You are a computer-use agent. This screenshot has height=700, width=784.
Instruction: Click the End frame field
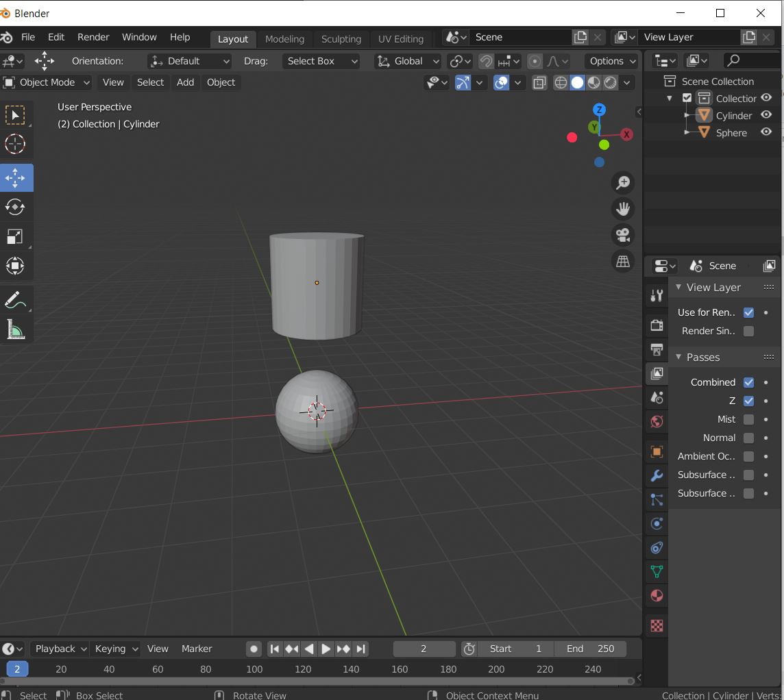pos(589,649)
